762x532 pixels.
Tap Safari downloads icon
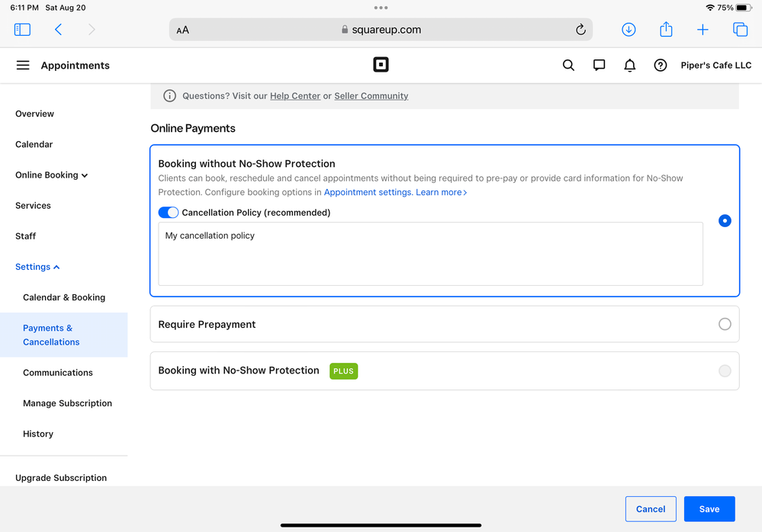pos(629,30)
